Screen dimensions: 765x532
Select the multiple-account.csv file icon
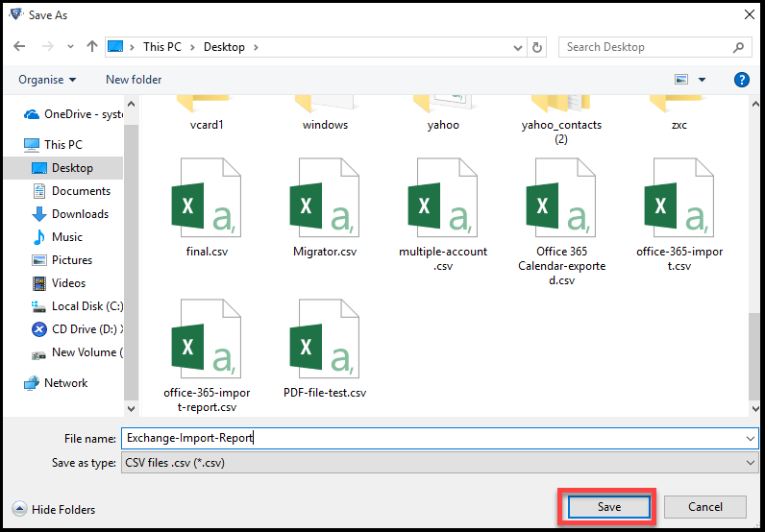pyautogui.click(x=442, y=198)
